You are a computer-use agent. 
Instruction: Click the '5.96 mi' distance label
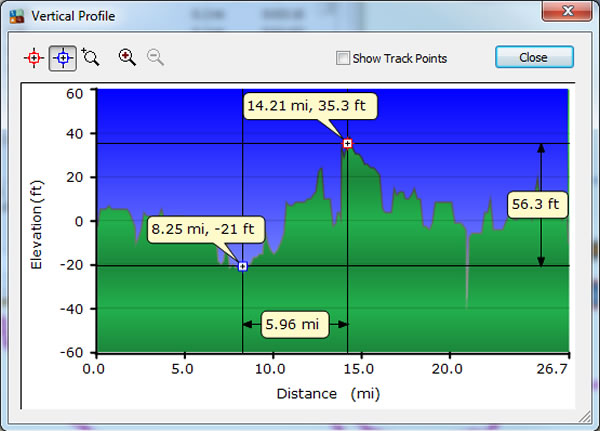coord(295,324)
